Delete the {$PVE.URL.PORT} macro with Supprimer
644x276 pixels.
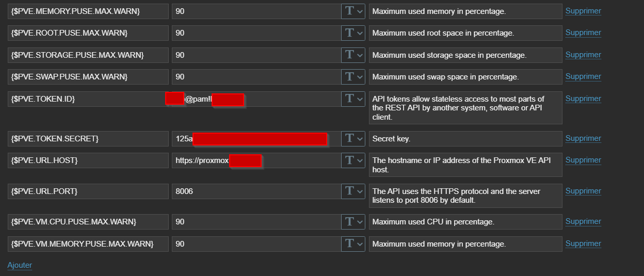(583, 191)
